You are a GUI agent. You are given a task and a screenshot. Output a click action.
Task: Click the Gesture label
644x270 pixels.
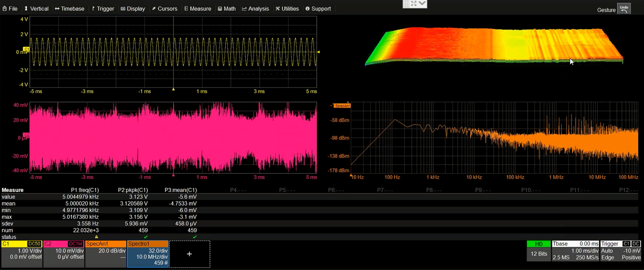[x=606, y=10]
